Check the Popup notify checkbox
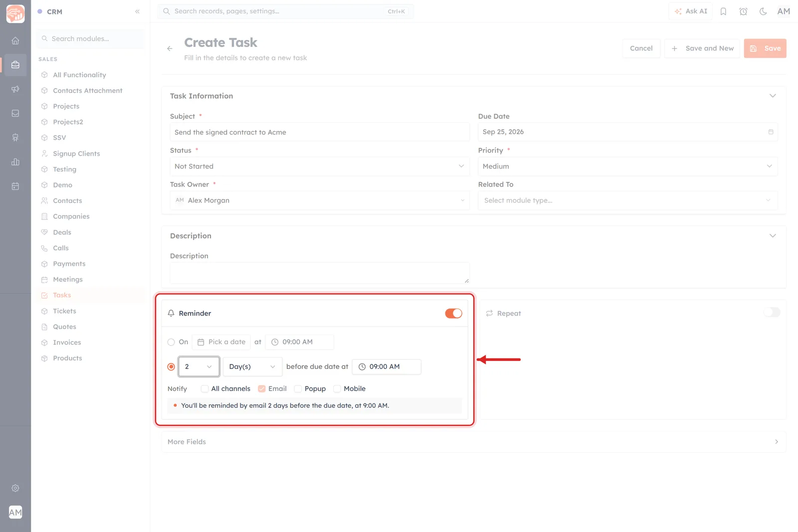This screenshot has height=532, width=798. pos(298,388)
